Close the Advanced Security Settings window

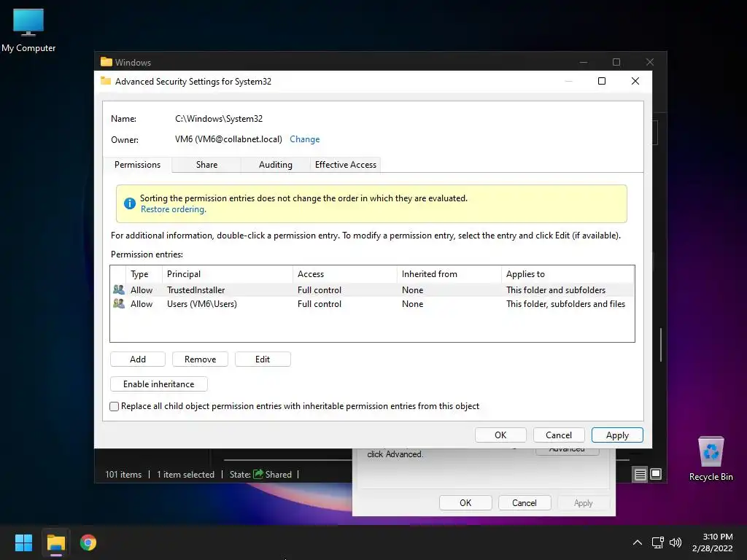[635, 81]
